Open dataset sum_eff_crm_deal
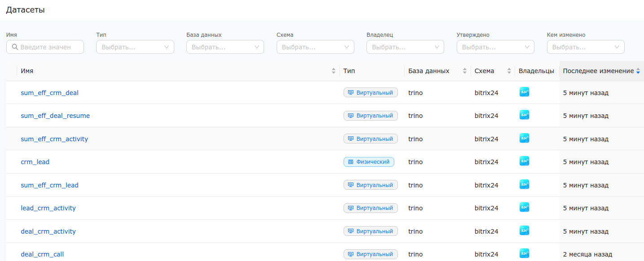Viewport: 644px width, 261px height. [49, 93]
